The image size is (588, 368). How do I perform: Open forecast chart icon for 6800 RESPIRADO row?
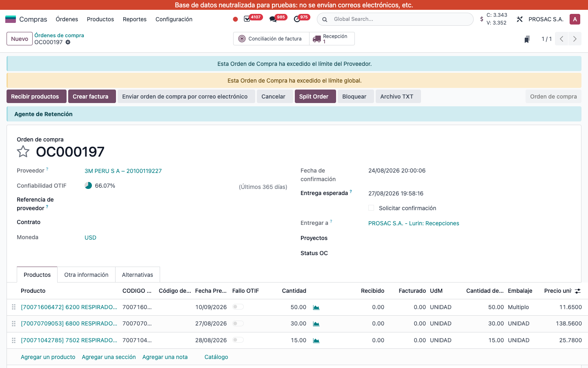click(316, 324)
